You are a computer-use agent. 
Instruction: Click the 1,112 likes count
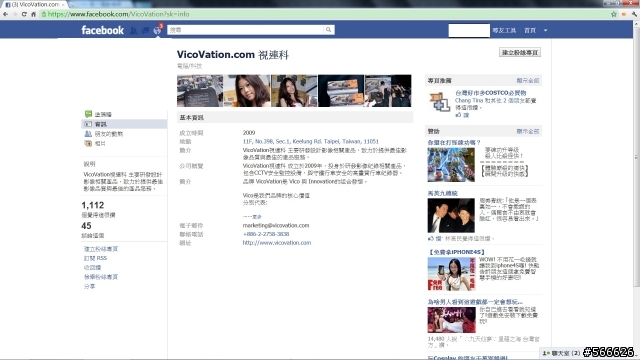point(93,205)
